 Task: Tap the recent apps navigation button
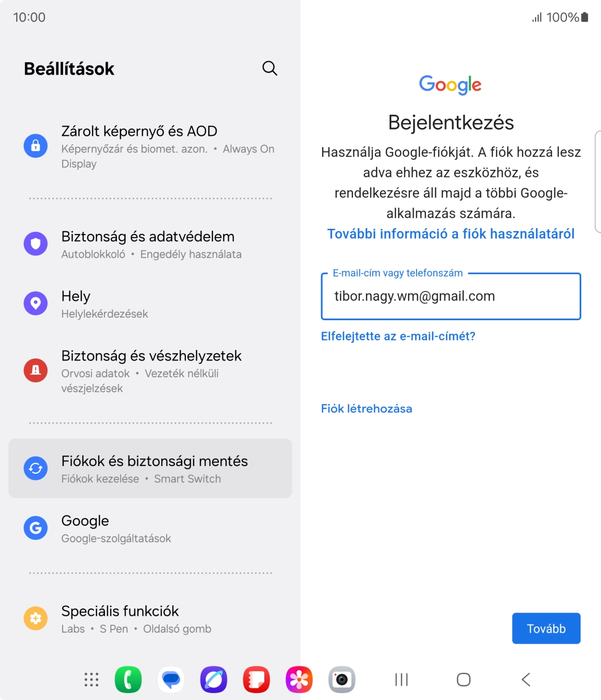(x=402, y=680)
